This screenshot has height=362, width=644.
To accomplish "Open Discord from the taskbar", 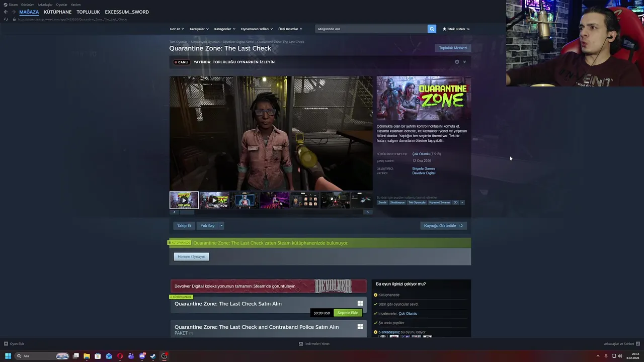I will coord(142,356).
